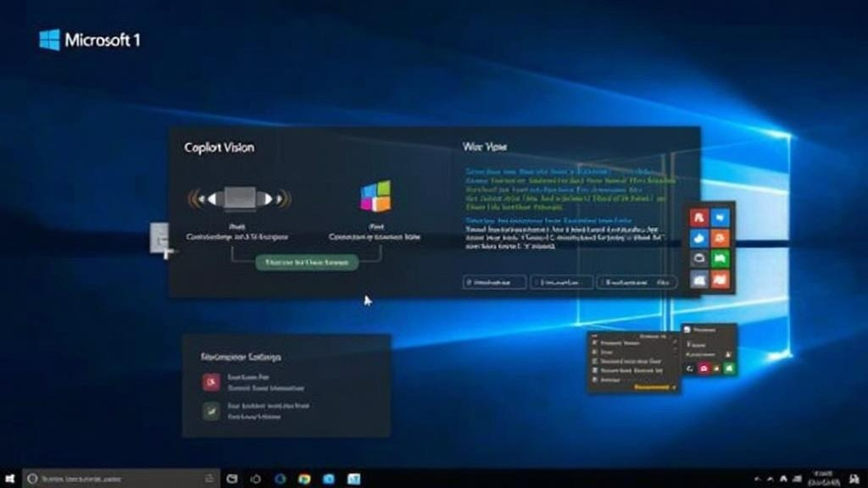Select the pale gray-blue Windows logo tile
868x488 pixels.
[x=699, y=280]
